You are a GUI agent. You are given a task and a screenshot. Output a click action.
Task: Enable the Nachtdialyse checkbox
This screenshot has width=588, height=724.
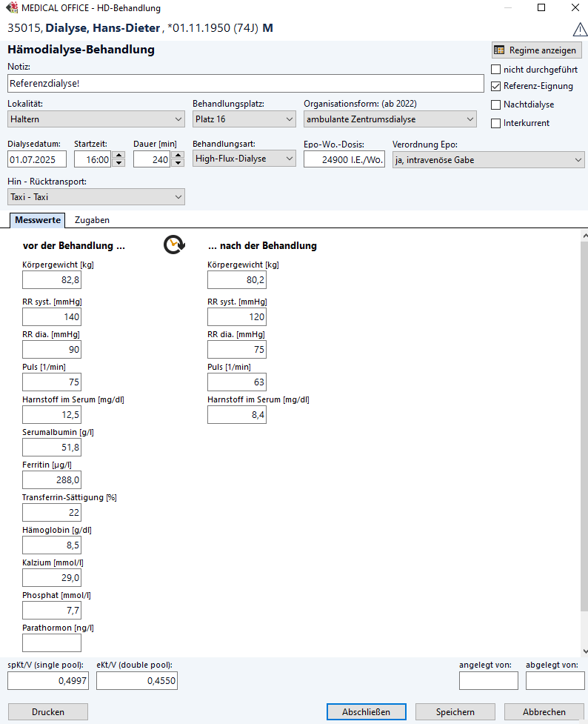496,104
